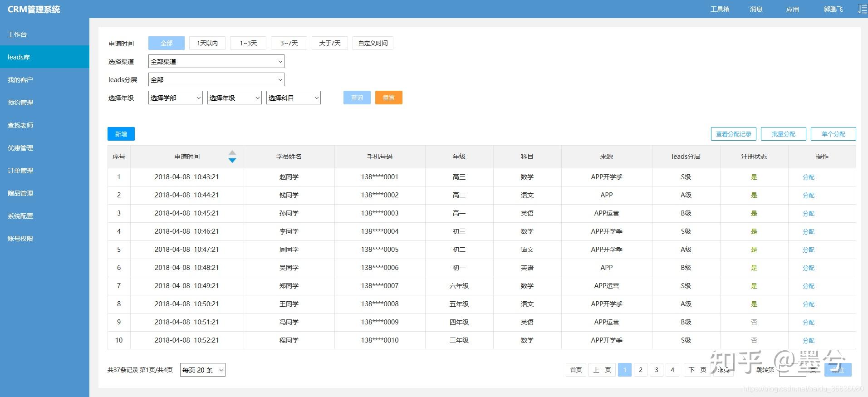Click 分配 for 郑同学 row
This screenshot has height=397, width=868.
809,286
